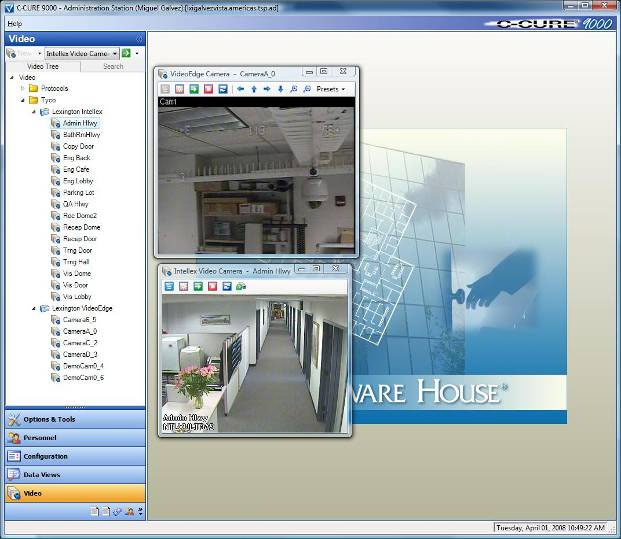Viewport: 621px width, 539px height.
Task: Select the Video navigation pane button
Action: click(x=75, y=493)
